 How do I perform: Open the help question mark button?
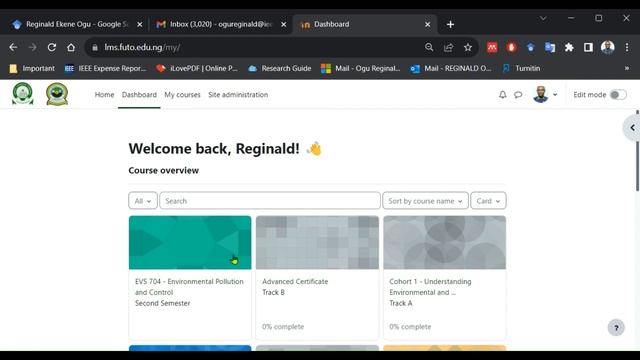616,327
